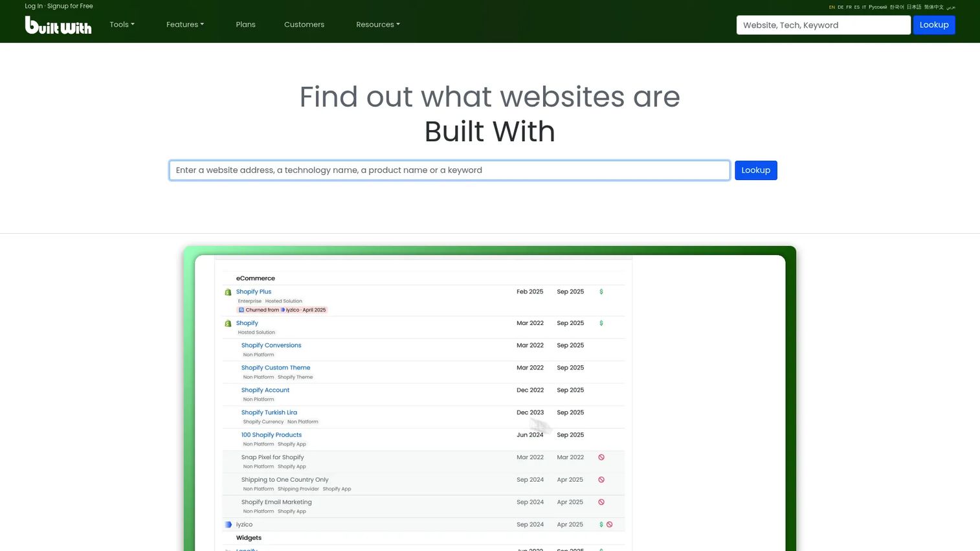980x551 pixels.
Task: Open the Shopify Conversions link
Action: tap(271, 346)
